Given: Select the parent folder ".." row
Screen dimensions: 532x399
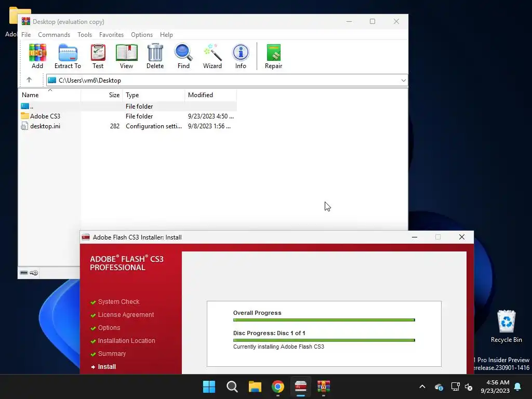Looking at the screenshot, I should (128, 106).
